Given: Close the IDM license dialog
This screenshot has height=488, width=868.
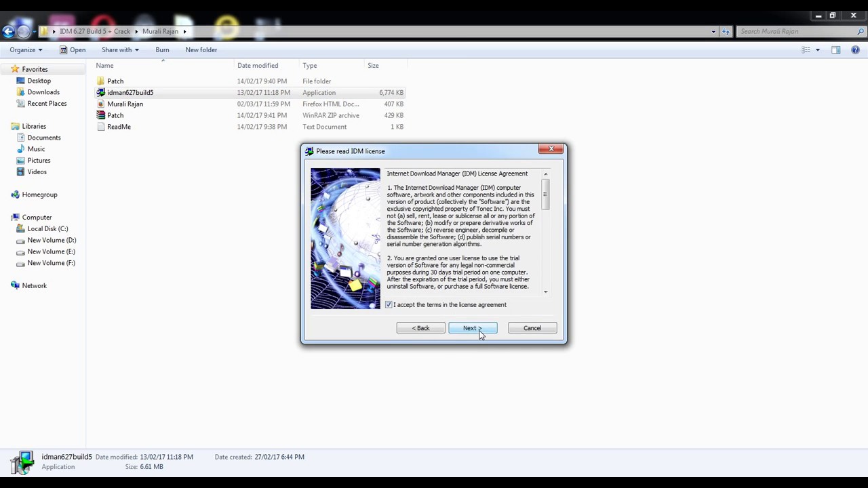Looking at the screenshot, I should tap(551, 149).
